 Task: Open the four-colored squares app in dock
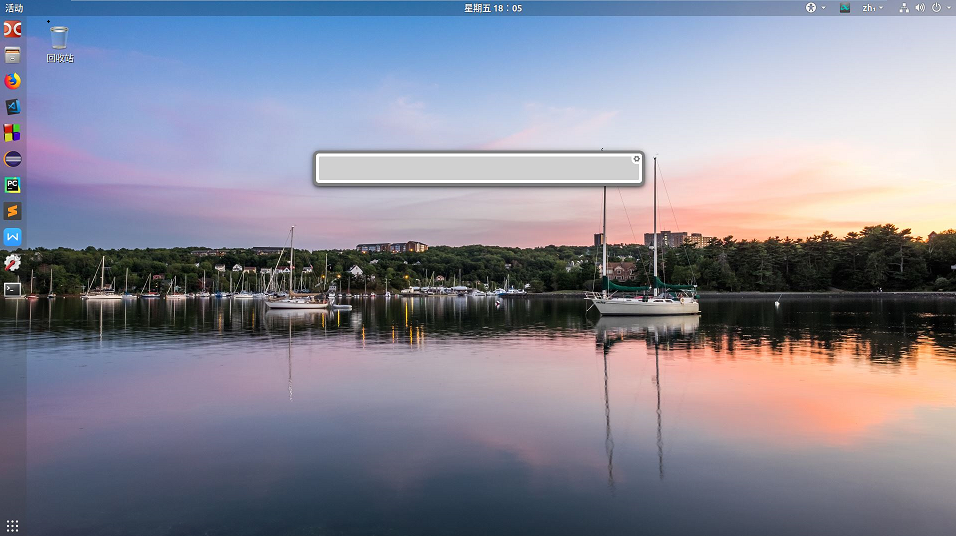(12, 133)
